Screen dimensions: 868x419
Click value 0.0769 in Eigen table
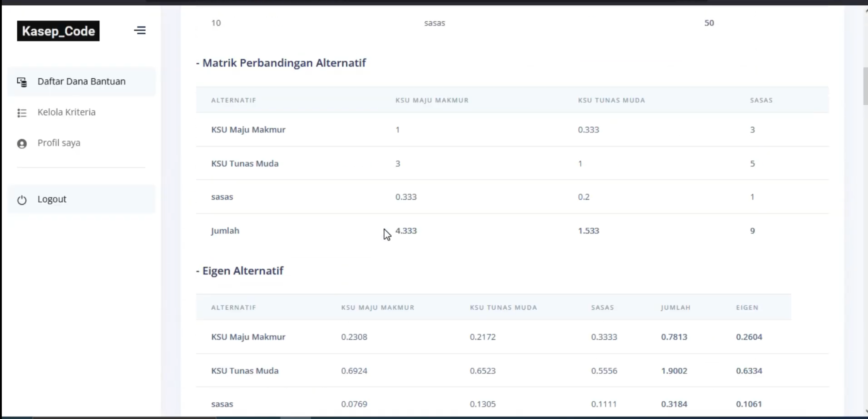354,404
